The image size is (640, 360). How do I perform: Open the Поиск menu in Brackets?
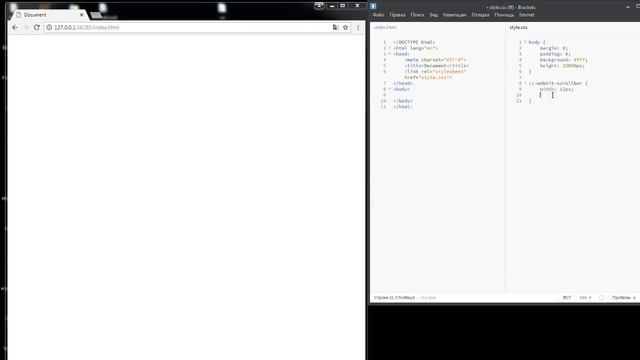[x=417, y=15]
